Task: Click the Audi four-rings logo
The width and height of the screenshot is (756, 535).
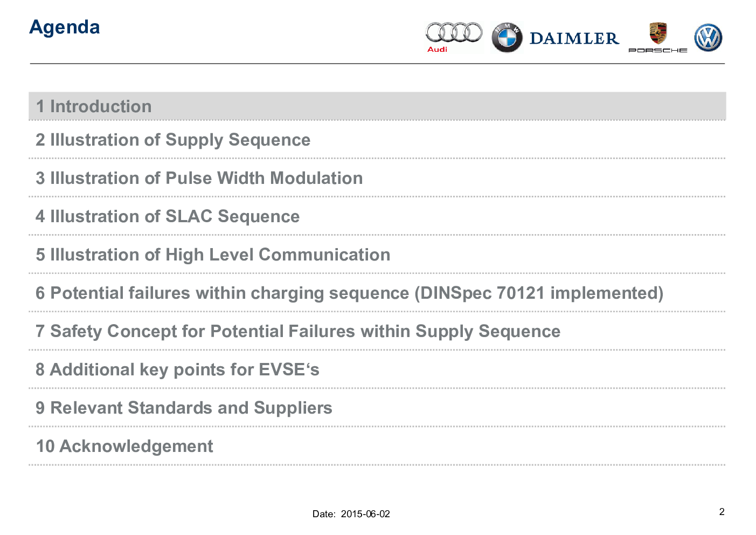Action: pyautogui.click(x=454, y=33)
